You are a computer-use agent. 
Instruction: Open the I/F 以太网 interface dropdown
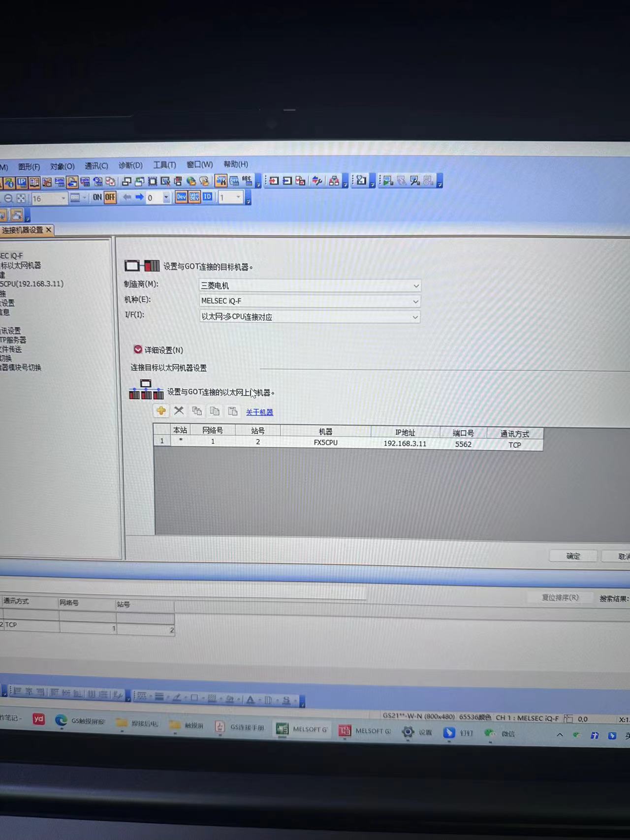(x=415, y=317)
